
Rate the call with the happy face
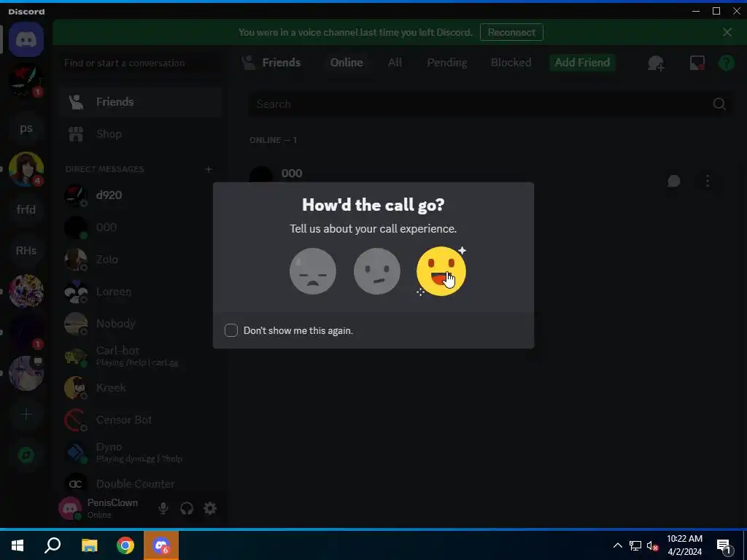[x=441, y=271]
